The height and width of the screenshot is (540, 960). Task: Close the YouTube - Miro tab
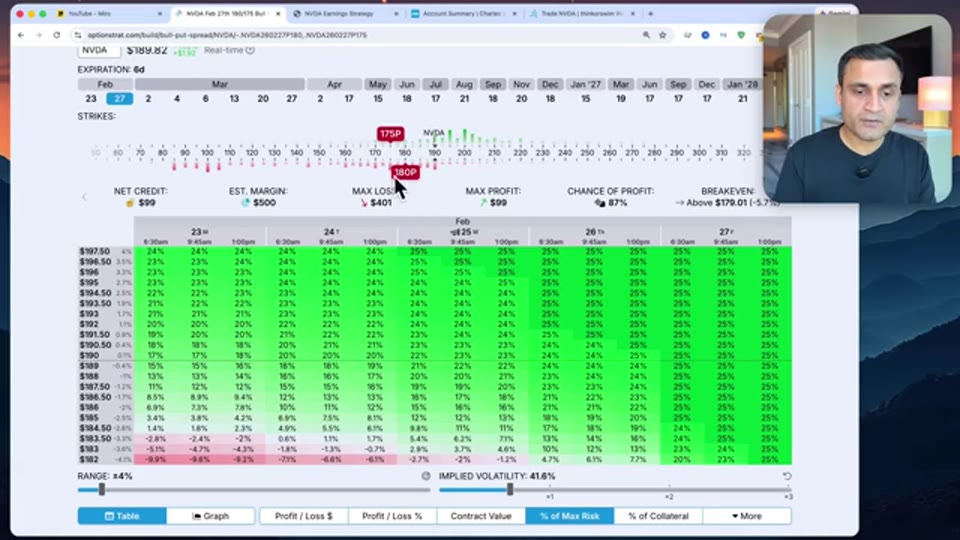[x=160, y=13]
